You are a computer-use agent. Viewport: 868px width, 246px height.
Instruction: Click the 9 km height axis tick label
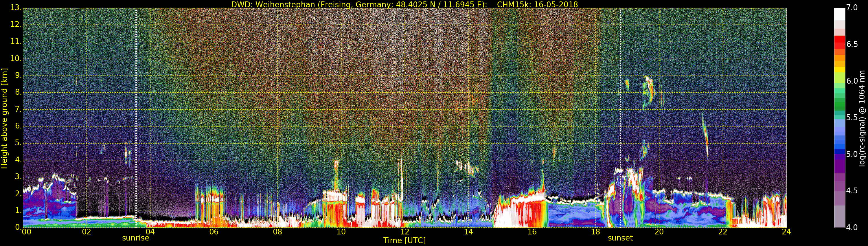pos(18,75)
